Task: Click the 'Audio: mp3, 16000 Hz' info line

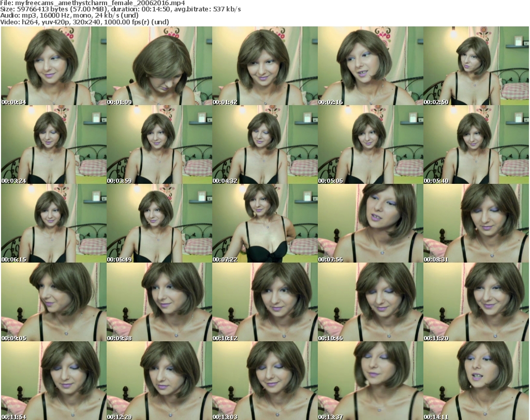Action: point(69,16)
